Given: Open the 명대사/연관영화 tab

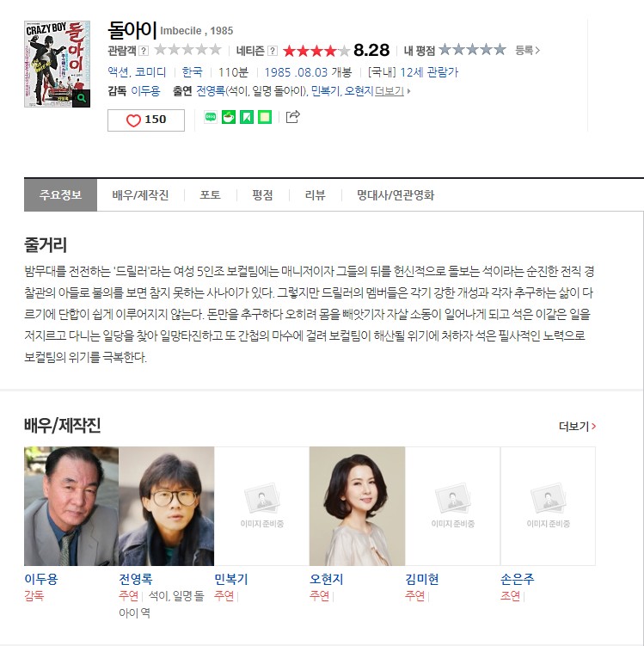Looking at the screenshot, I should point(396,195).
